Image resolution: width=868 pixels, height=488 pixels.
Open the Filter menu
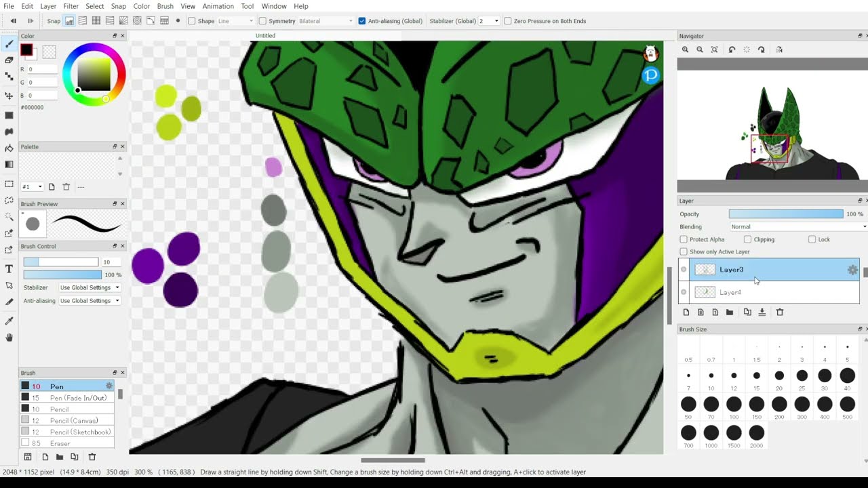[71, 6]
